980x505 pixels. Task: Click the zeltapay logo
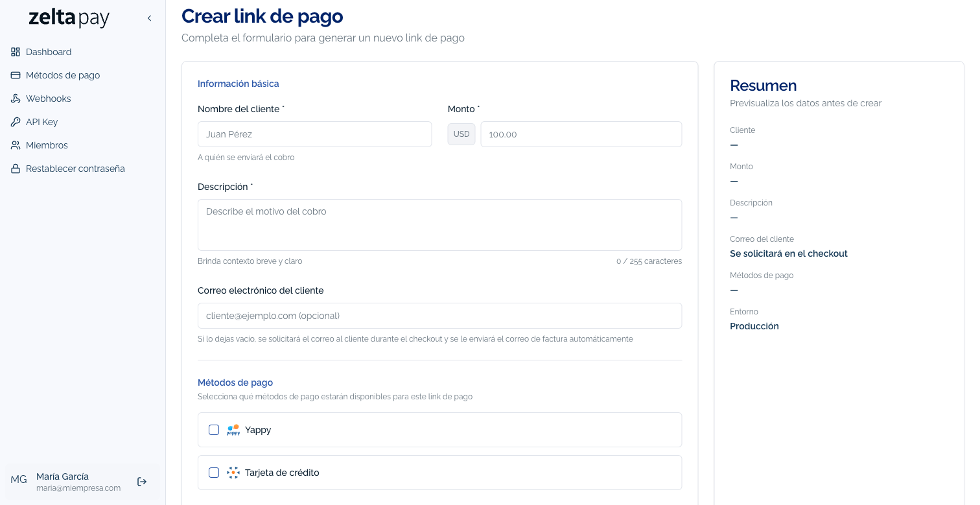69,18
